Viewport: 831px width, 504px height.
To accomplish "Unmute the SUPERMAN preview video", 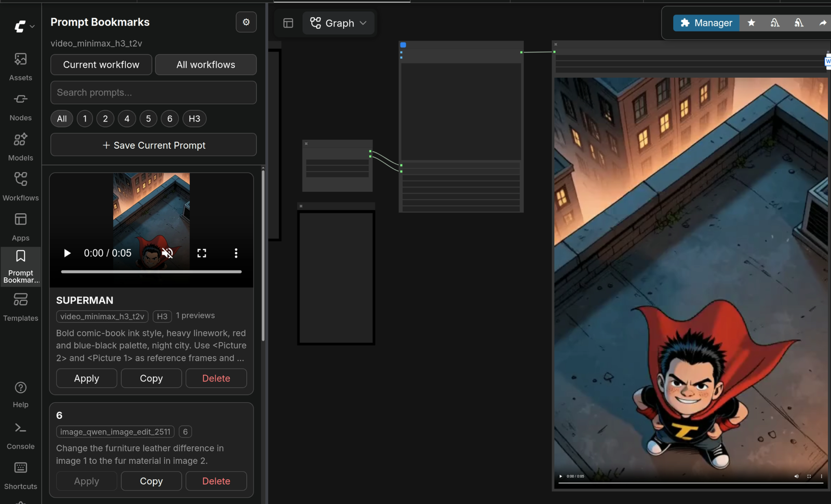I will 167,253.
